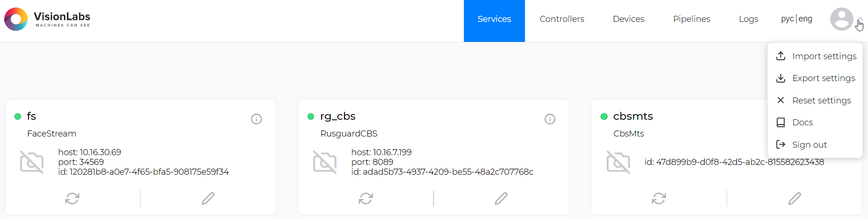Screen dimensions: 868x219
Task: Click Reset settings in user menu
Action: [x=821, y=100]
